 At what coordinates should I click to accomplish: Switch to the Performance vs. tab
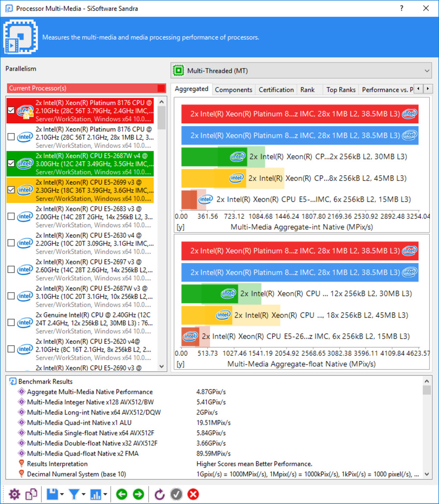tap(386, 90)
